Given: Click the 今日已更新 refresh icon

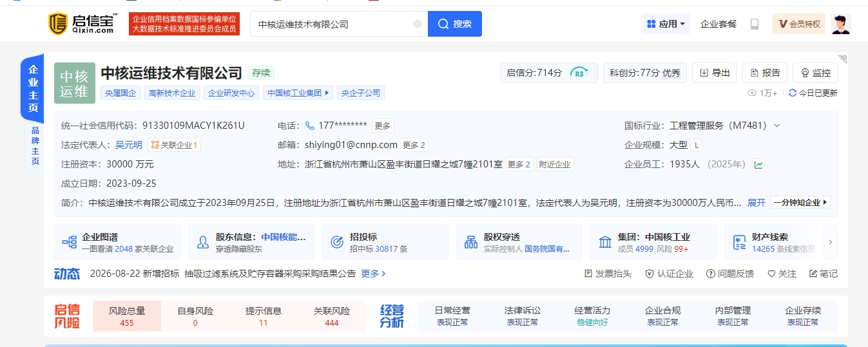Looking at the screenshot, I should coord(793,93).
